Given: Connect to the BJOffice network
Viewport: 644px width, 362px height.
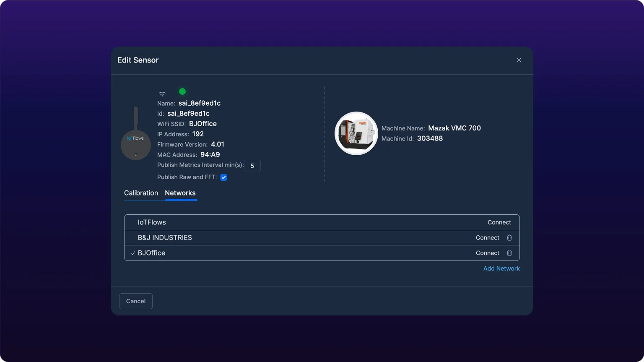Looking at the screenshot, I should coord(488,253).
